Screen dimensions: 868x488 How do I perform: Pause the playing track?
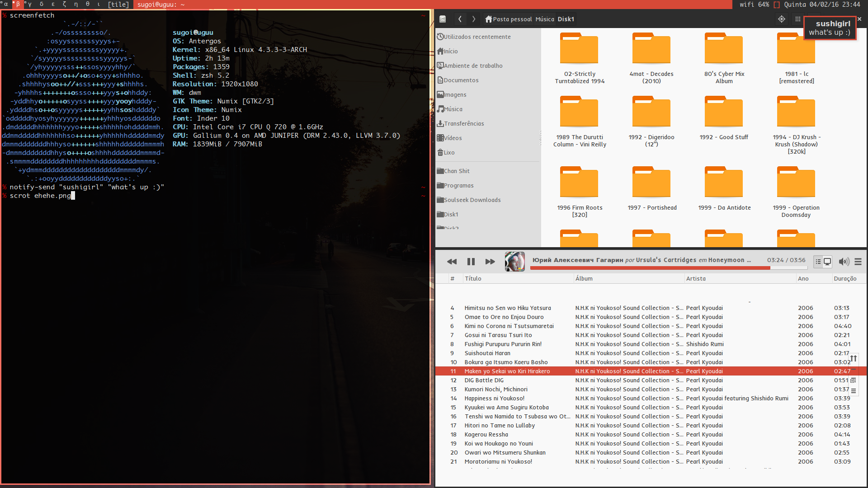[x=471, y=262]
